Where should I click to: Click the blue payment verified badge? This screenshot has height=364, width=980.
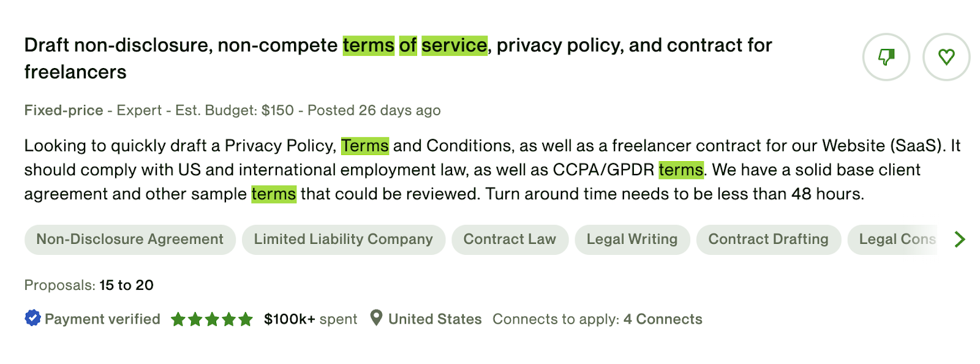(32, 318)
